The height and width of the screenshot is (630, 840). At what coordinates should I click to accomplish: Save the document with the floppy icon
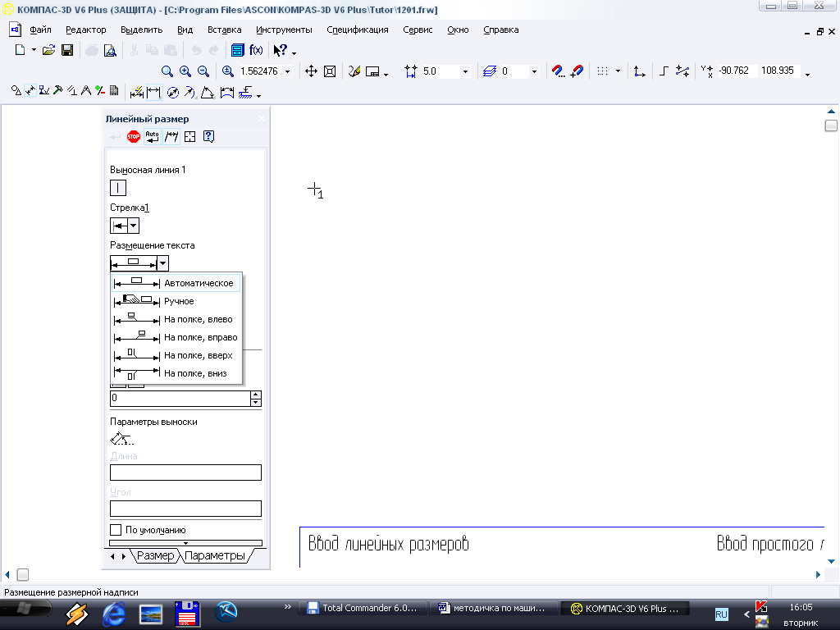pyautogui.click(x=67, y=50)
